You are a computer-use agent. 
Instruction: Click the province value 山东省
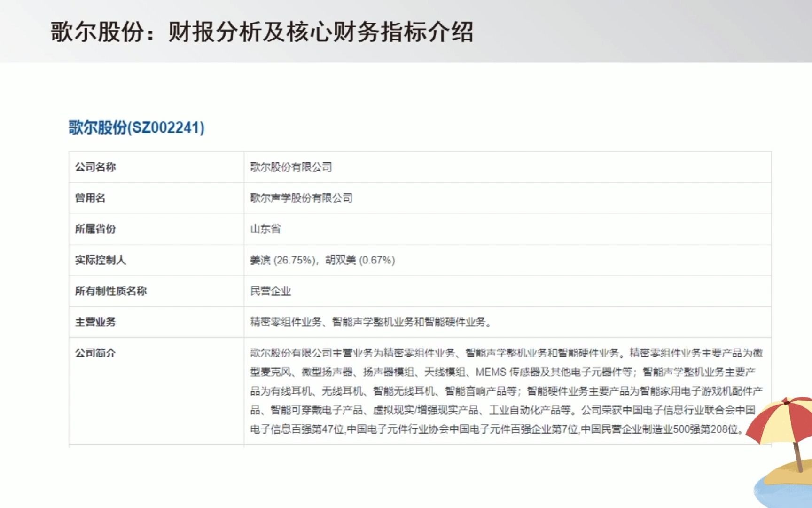(x=265, y=229)
